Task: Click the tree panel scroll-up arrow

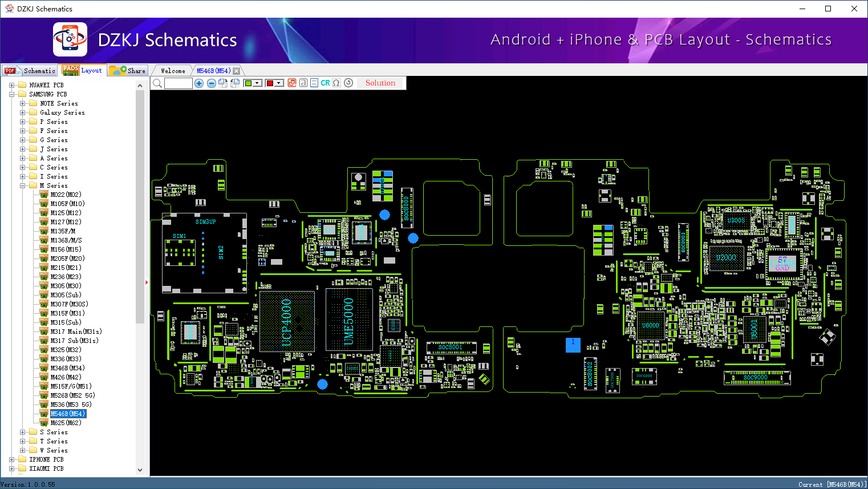Action: click(140, 86)
